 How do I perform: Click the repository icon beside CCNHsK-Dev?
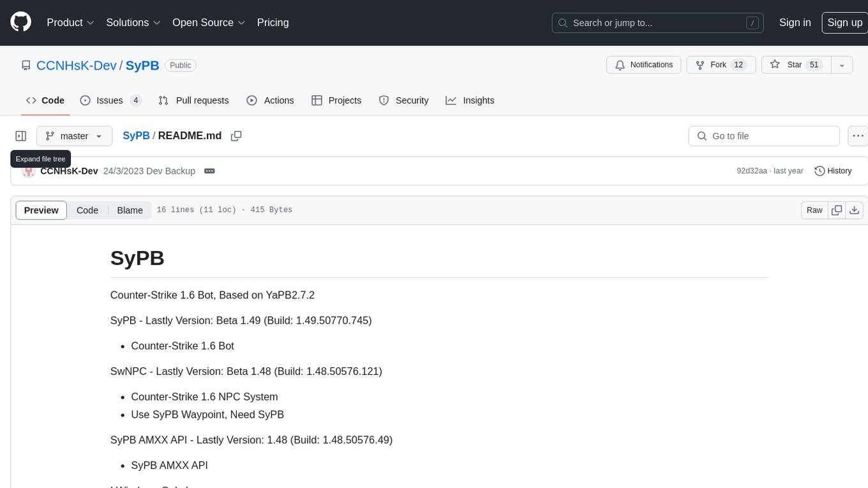point(26,65)
